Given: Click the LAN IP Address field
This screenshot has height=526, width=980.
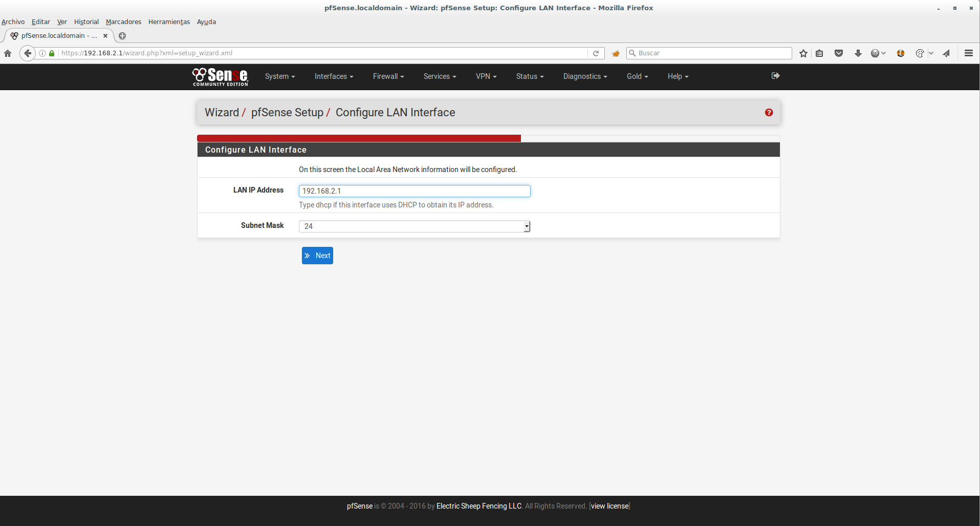Looking at the screenshot, I should (414, 191).
